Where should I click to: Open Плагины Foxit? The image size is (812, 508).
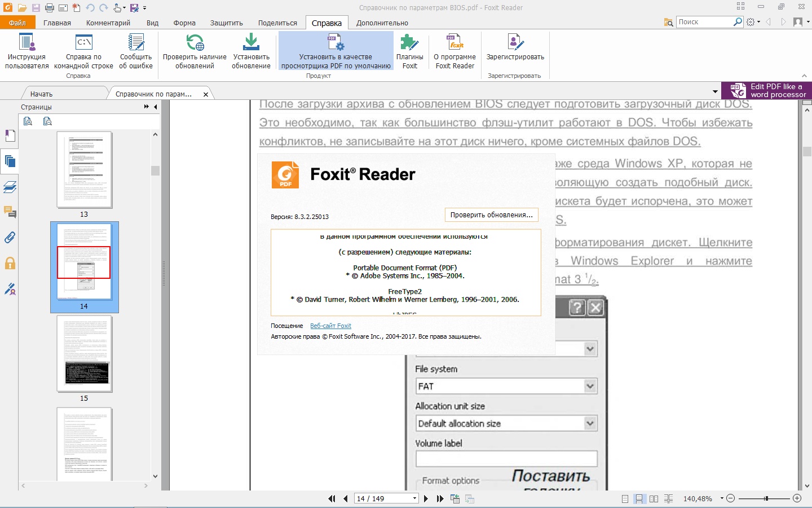coord(410,51)
